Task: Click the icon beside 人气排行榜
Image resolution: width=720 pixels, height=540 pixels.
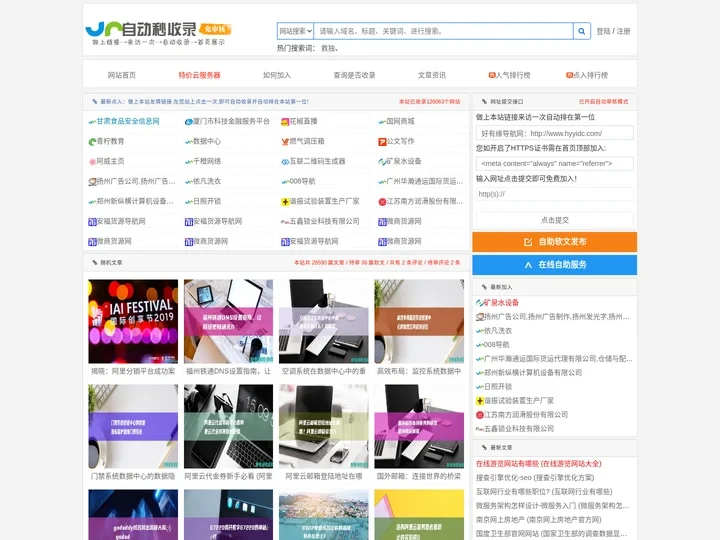Action: (492, 75)
